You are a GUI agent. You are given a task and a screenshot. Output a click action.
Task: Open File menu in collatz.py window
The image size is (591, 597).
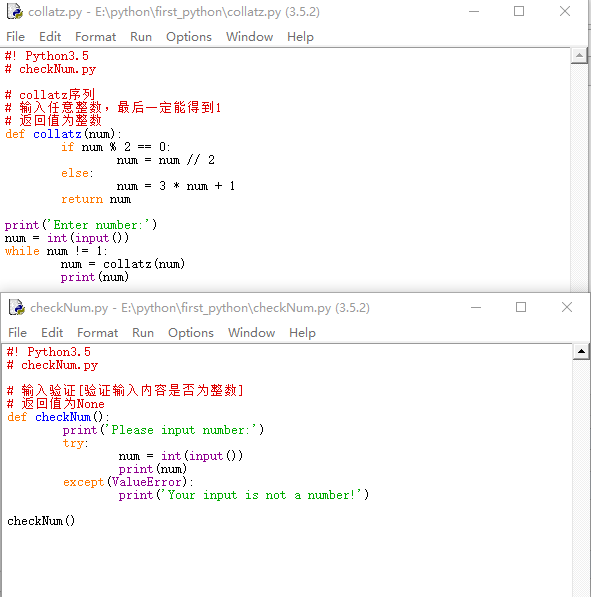16,37
